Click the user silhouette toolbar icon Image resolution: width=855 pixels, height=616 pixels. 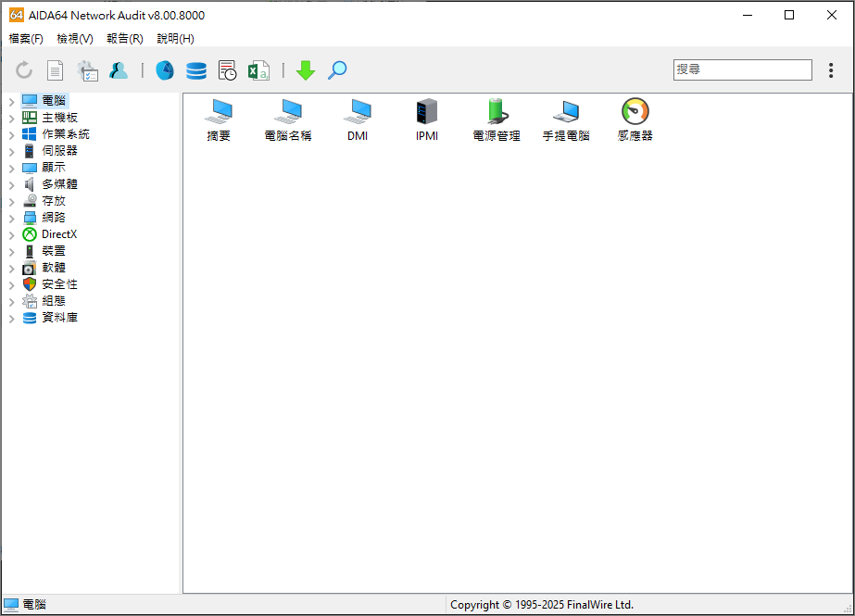119,70
